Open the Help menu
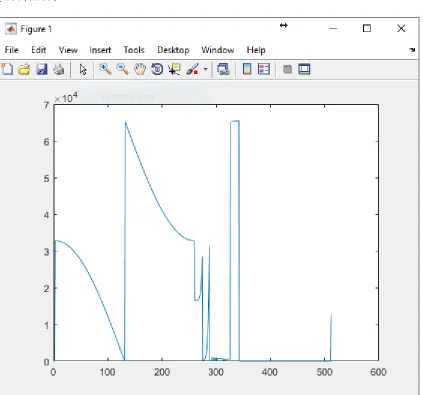The width and height of the screenshot is (423, 395). (256, 50)
